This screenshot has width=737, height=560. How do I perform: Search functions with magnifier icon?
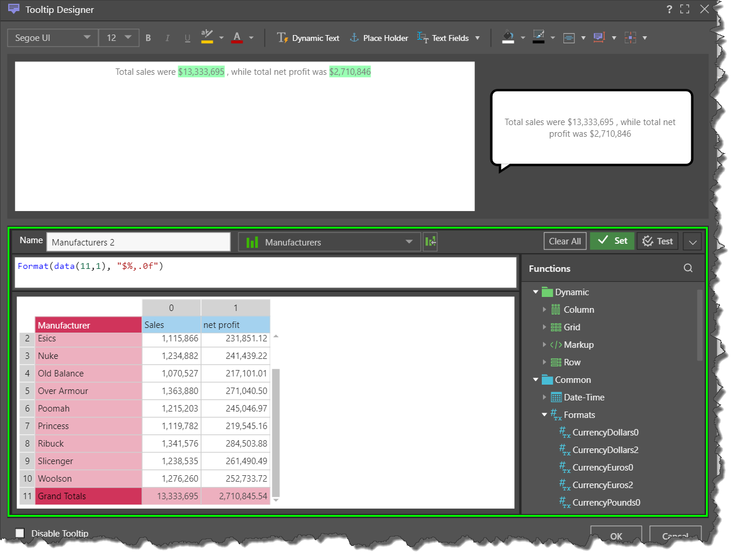(688, 268)
